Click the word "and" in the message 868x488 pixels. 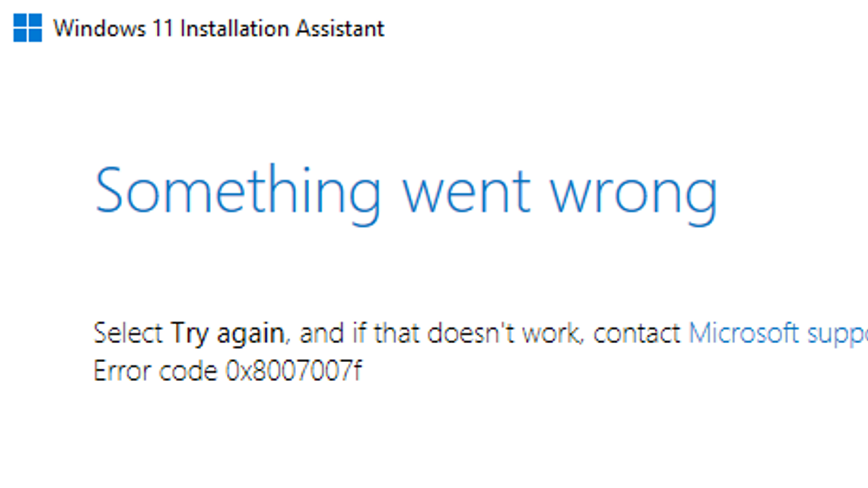coord(322,333)
